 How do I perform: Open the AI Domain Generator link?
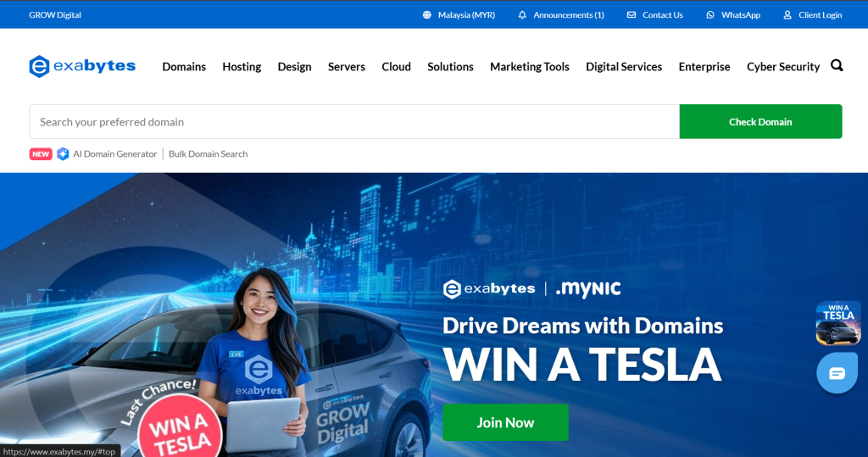[x=114, y=154]
